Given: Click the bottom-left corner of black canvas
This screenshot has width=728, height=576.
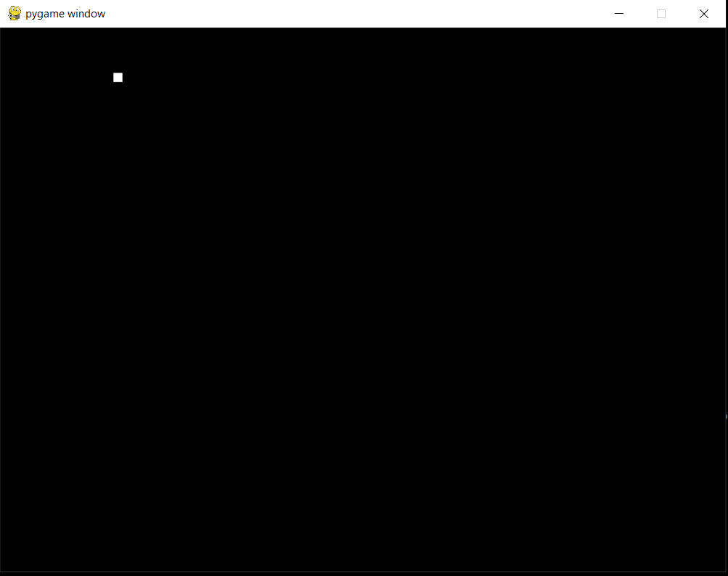Looking at the screenshot, I should (x=4, y=568).
